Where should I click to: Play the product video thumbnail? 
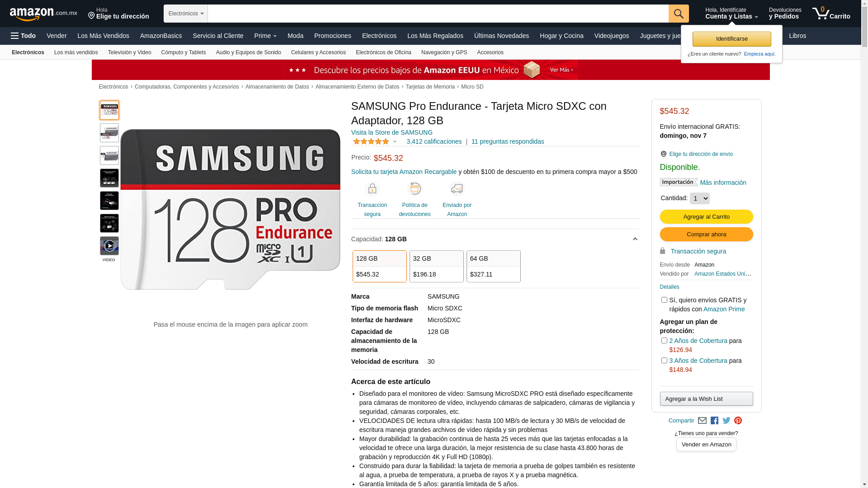point(109,246)
